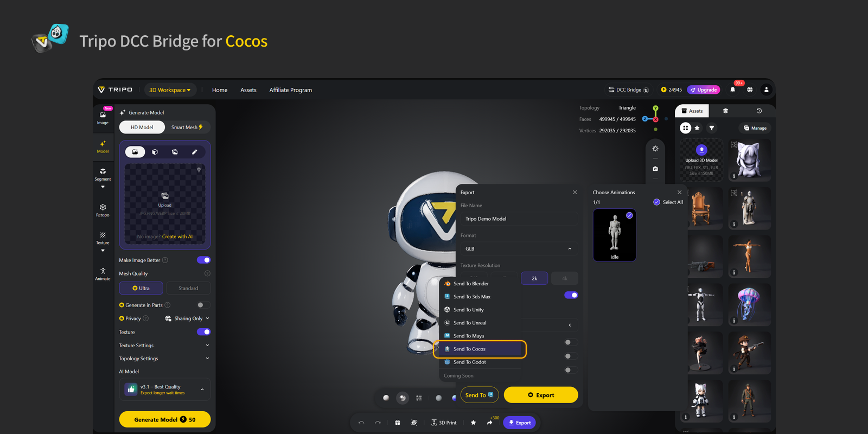Select the 2k texture resolution option

coord(534,278)
